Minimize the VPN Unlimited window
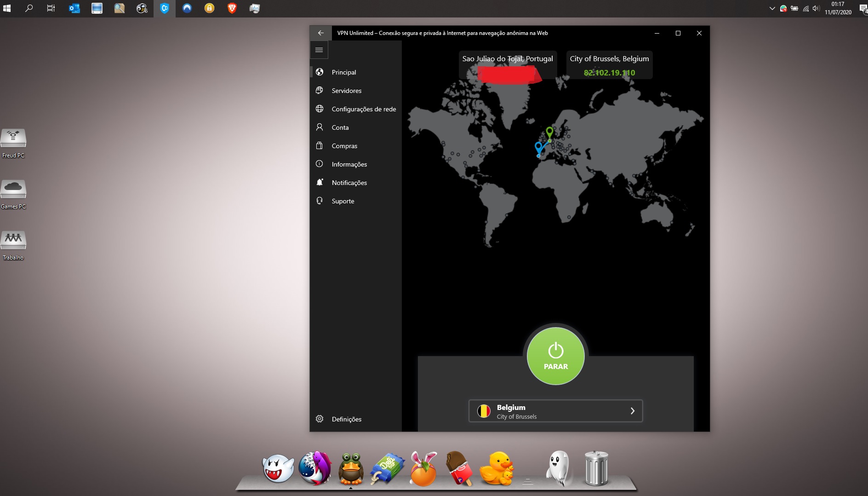Image resolution: width=868 pixels, height=496 pixels. 657,33
